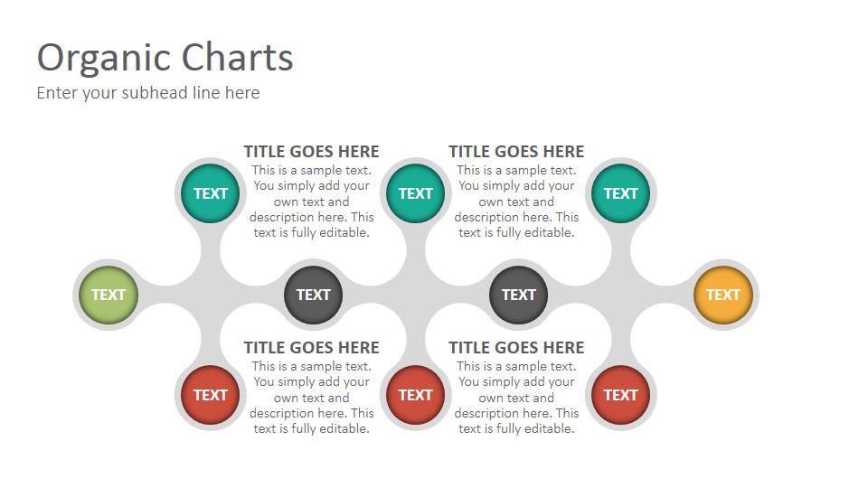Click the upper-left sample text paragraph
Screen dimensions: 868x488
[x=312, y=202]
